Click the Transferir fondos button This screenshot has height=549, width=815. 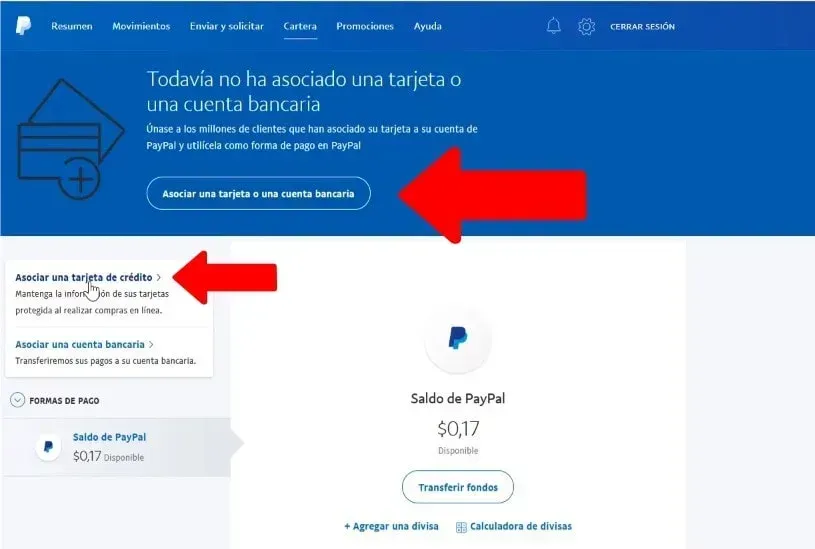pyautogui.click(x=458, y=487)
